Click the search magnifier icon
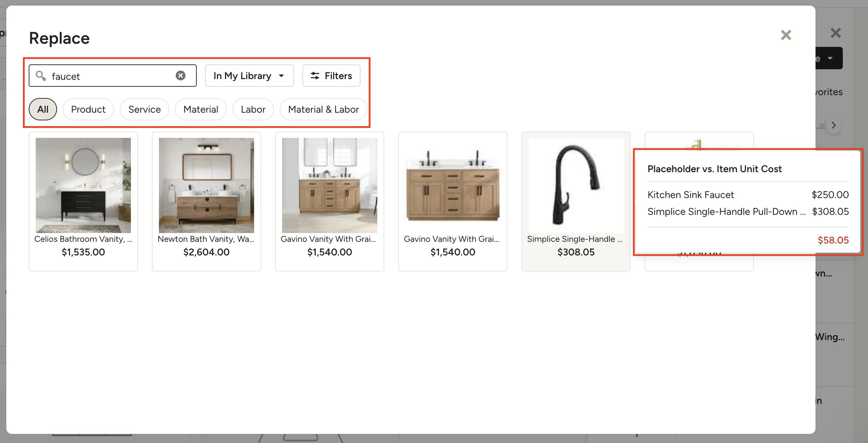This screenshot has height=443, width=868. 41,76
